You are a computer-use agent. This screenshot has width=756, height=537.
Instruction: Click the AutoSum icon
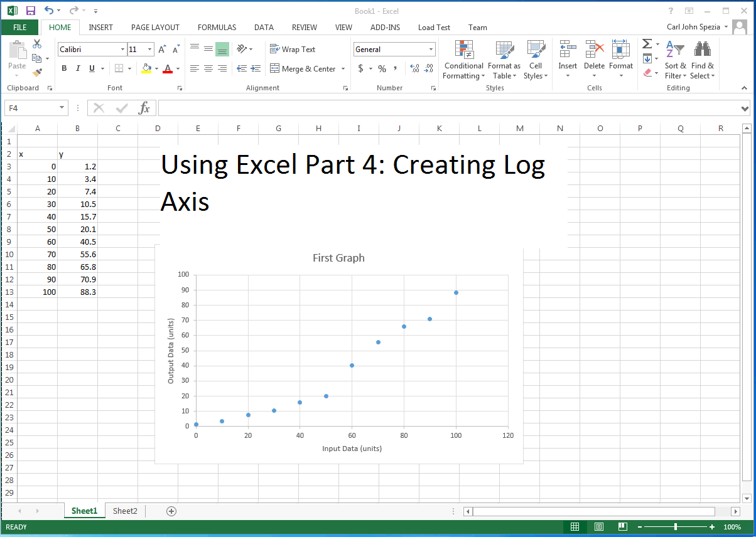648,43
